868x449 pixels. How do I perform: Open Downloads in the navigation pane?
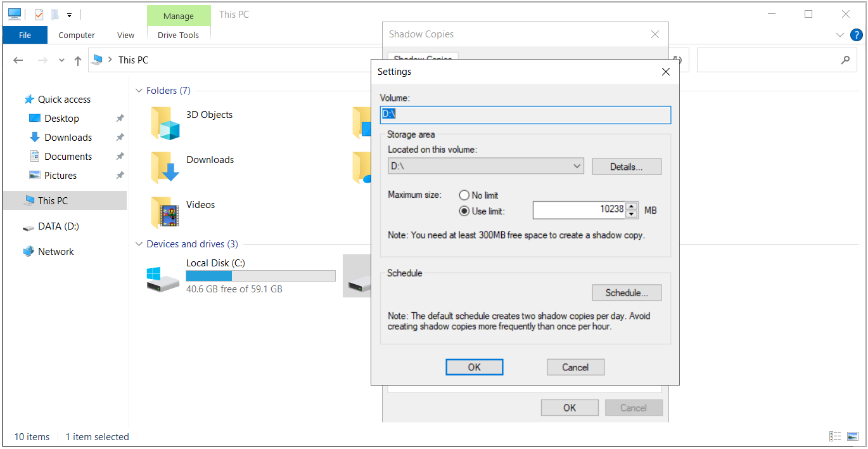(68, 138)
